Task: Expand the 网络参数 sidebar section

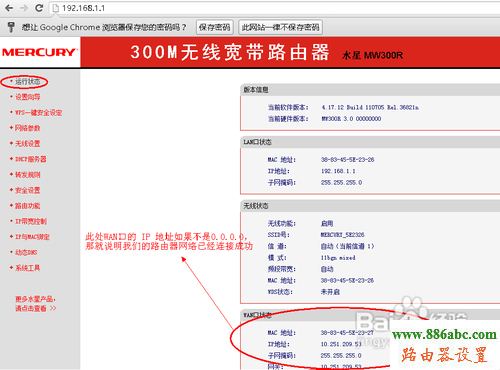Action: click(28, 128)
